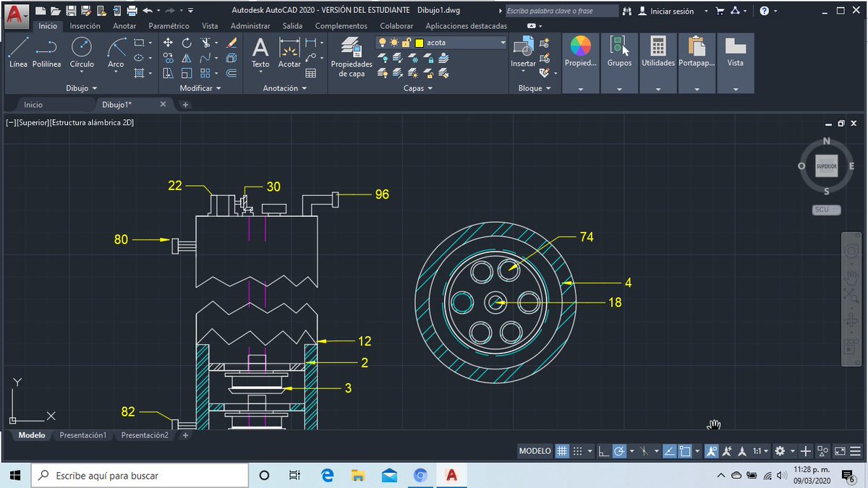Toggle isometric drafting in status bar
The height and width of the screenshot is (488, 868).
coord(644,451)
